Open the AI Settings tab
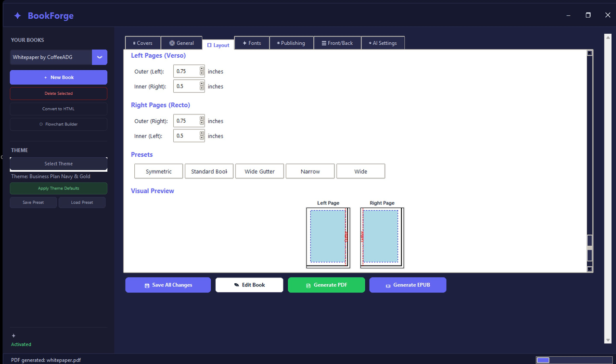This screenshot has height=364, width=616. 383,43
